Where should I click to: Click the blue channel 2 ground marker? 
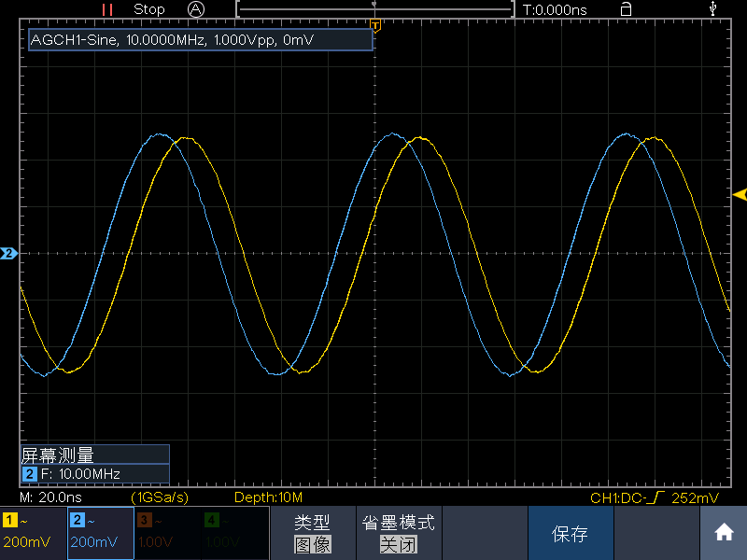[8, 253]
